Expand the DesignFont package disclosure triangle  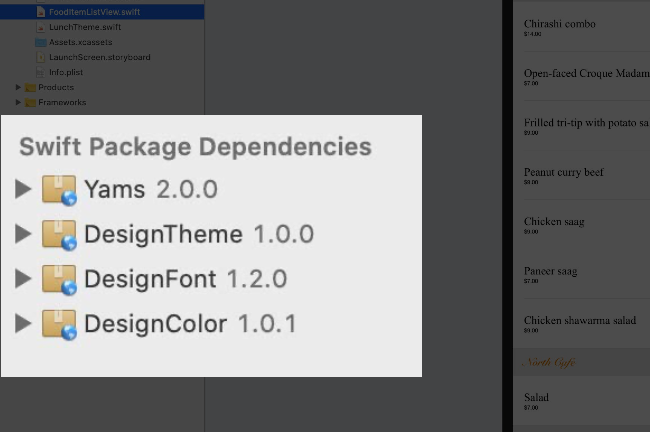point(23,278)
